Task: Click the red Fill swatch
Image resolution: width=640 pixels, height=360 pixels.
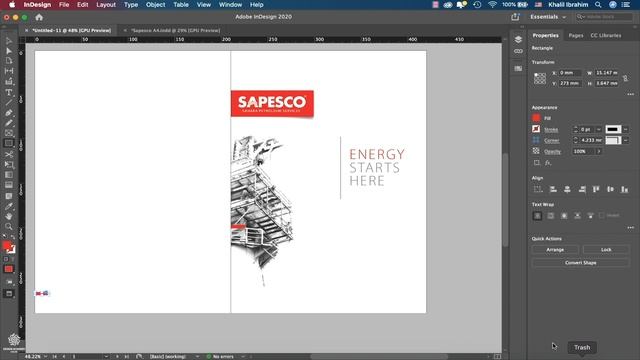Action: pos(536,118)
